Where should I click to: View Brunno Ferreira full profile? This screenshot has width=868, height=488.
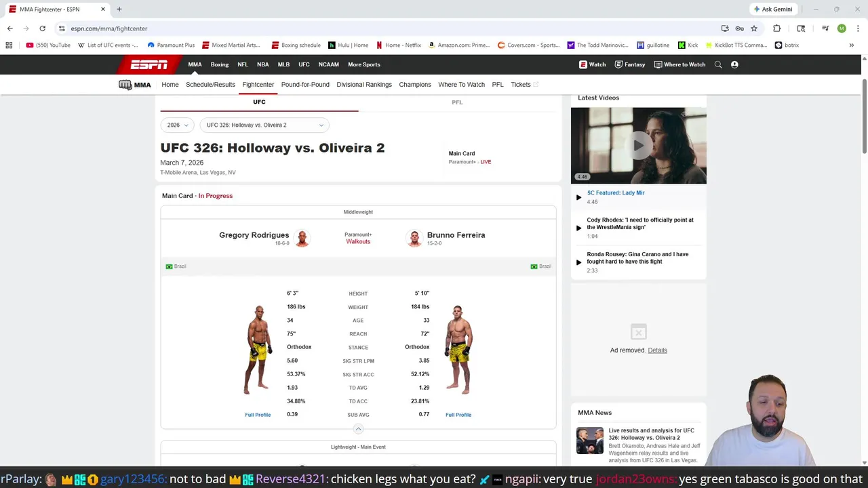tap(458, 415)
